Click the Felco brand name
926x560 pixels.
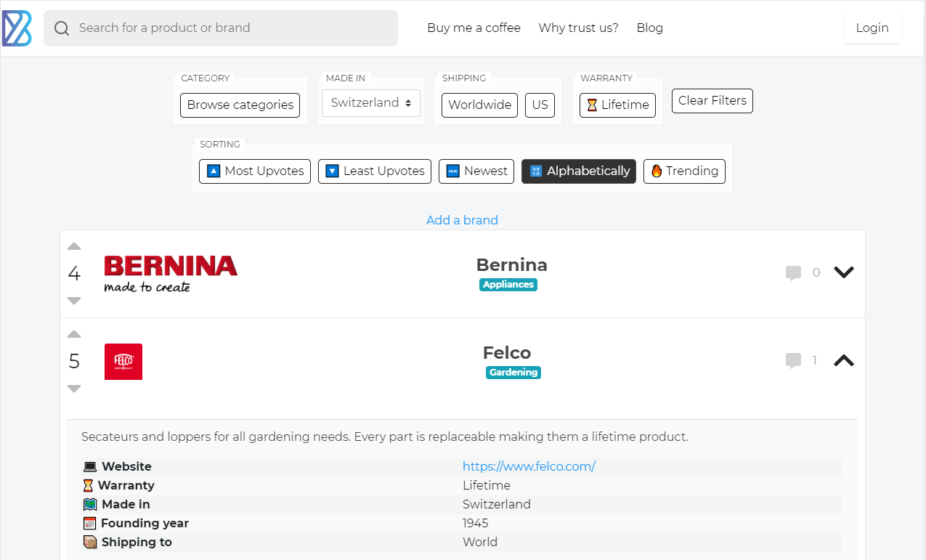coord(507,353)
